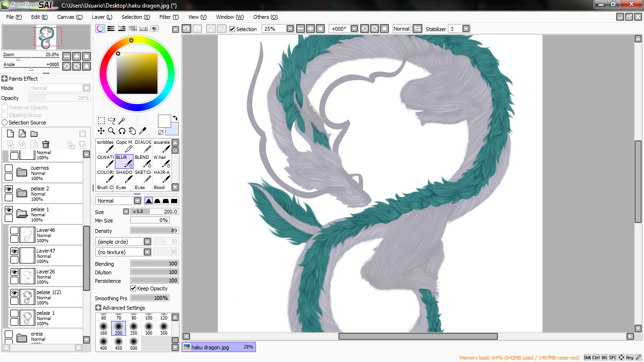Hide Layer26 visibility
Image resolution: width=644 pixels, height=362 pixels.
pos(14,272)
